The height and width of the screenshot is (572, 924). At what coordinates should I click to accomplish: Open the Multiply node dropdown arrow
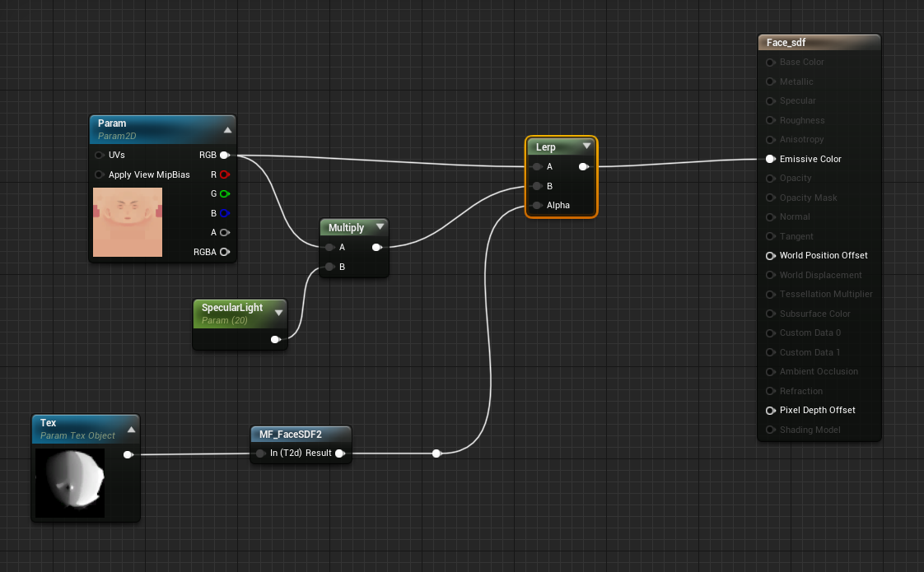(380, 226)
